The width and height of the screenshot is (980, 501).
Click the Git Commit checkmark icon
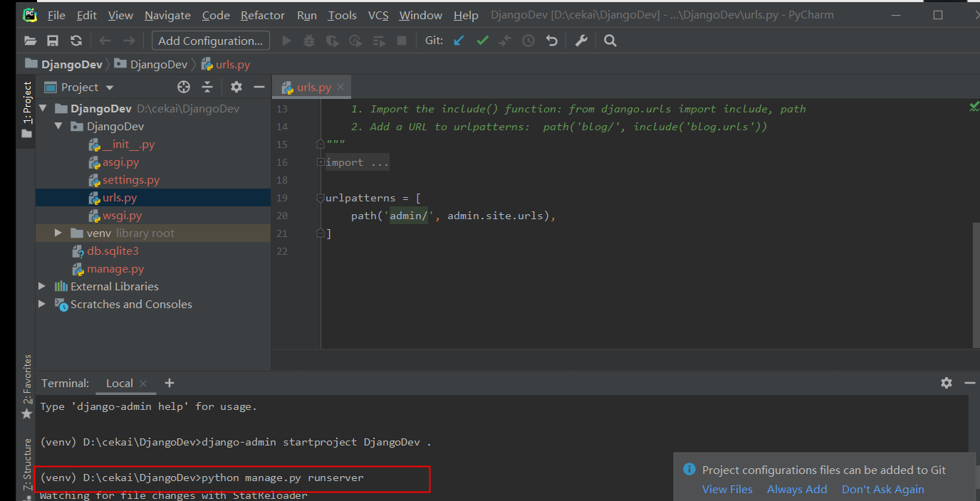click(482, 41)
